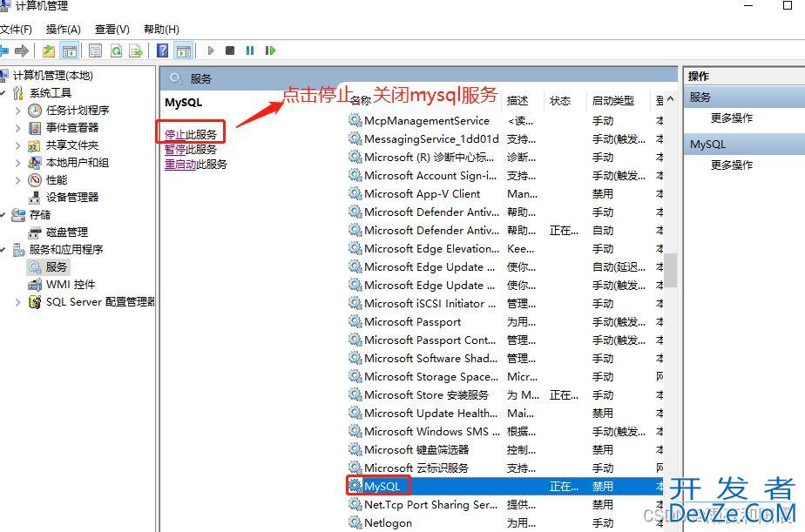Click the Up one level folder icon
The width and height of the screenshot is (805, 532).
click(49, 51)
